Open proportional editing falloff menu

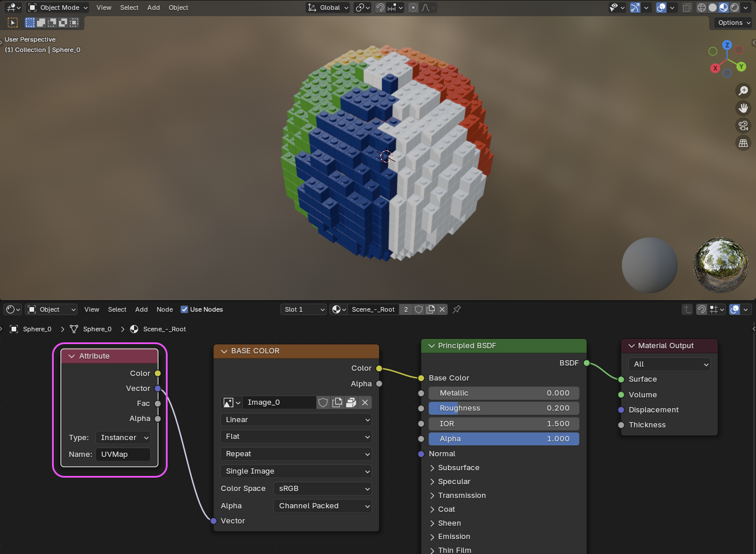click(428, 8)
